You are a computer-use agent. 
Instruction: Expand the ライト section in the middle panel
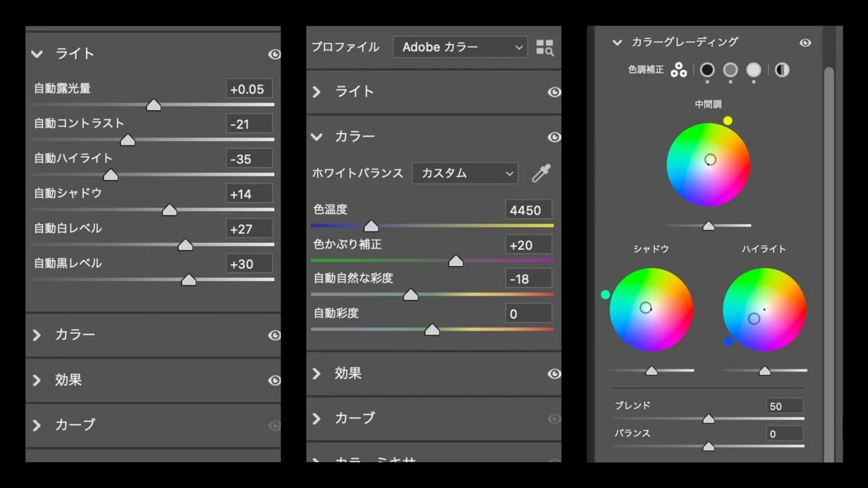pos(316,92)
